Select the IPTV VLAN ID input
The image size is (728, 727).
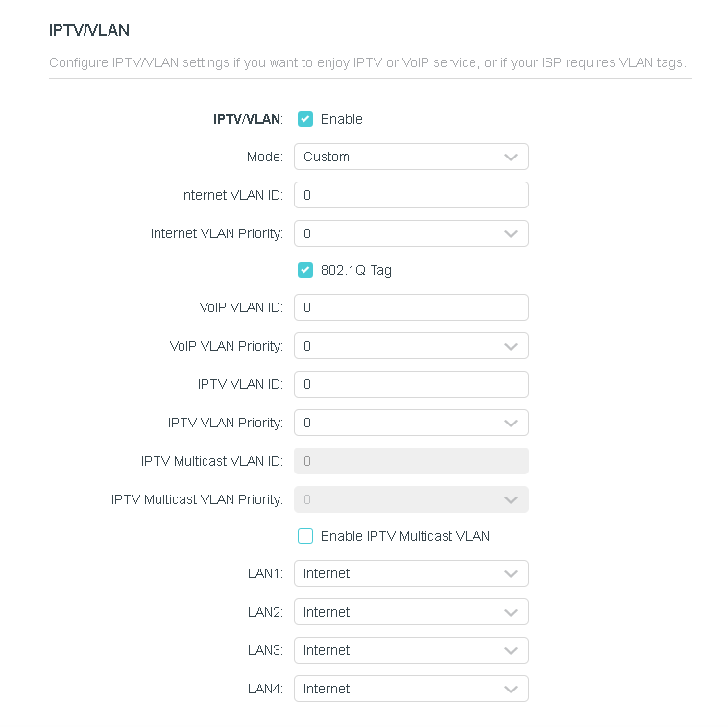pos(411,384)
